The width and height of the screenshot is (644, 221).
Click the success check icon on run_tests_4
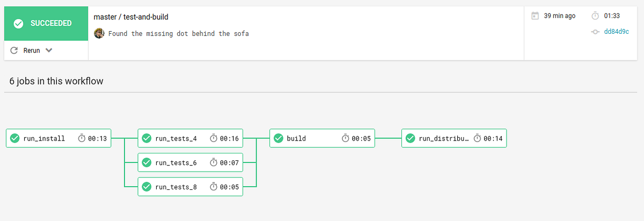(x=147, y=138)
